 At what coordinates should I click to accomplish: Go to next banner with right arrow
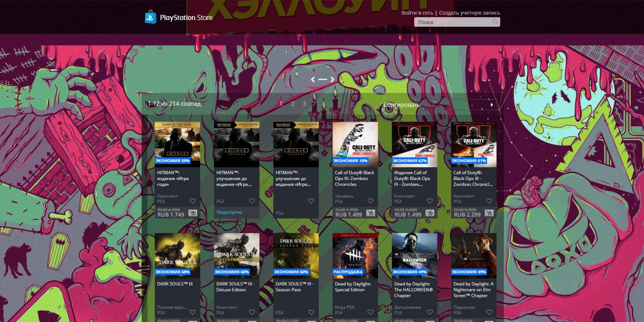[332, 80]
